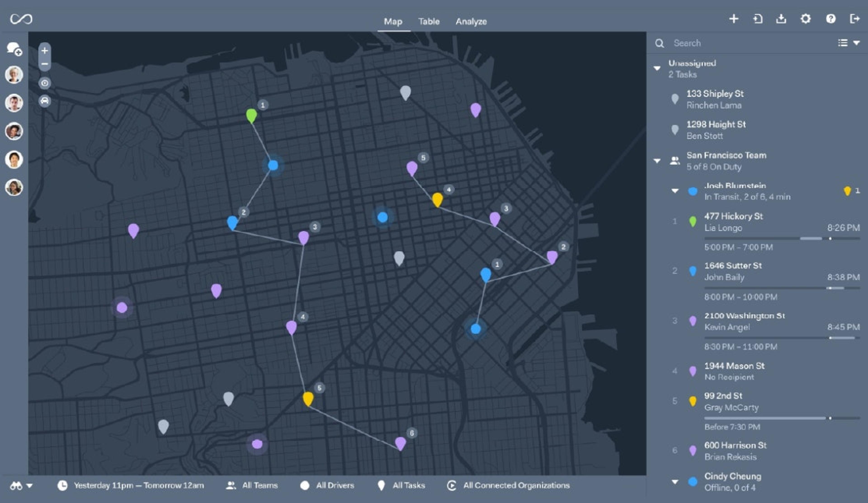Open help question mark icon

click(x=830, y=19)
